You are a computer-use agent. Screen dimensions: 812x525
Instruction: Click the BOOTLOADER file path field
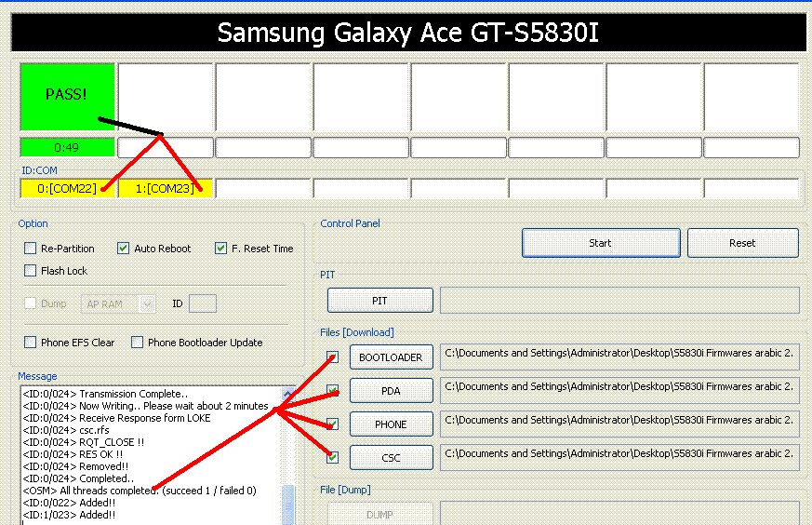point(619,357)
